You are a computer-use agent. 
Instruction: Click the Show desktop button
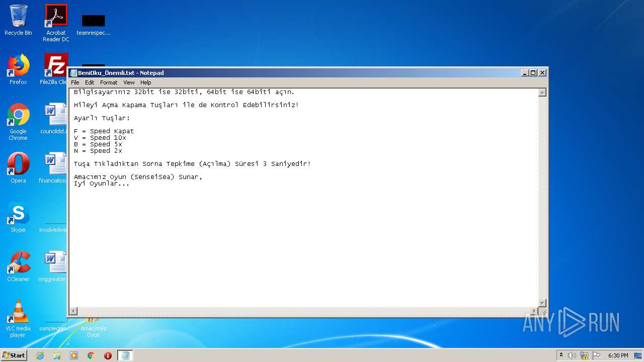pyautogui.click(x=638, y=355)
